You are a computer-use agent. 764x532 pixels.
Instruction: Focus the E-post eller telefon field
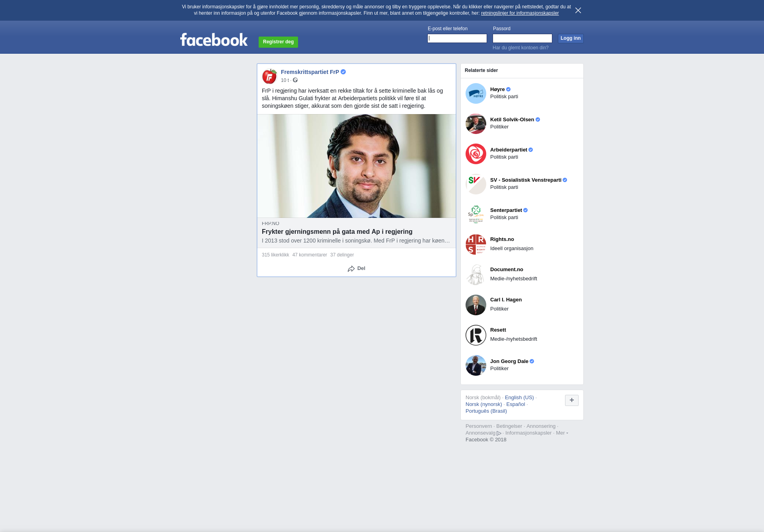click(457, 38)
